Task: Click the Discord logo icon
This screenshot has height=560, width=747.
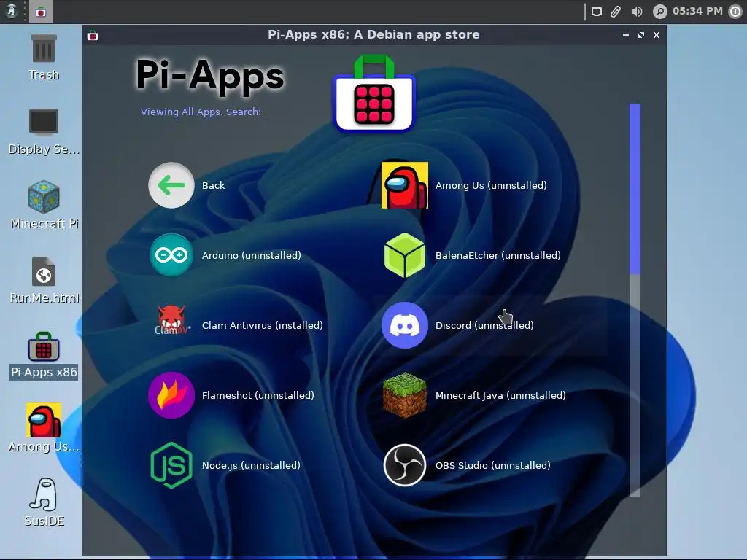Action: click(404, 325)
